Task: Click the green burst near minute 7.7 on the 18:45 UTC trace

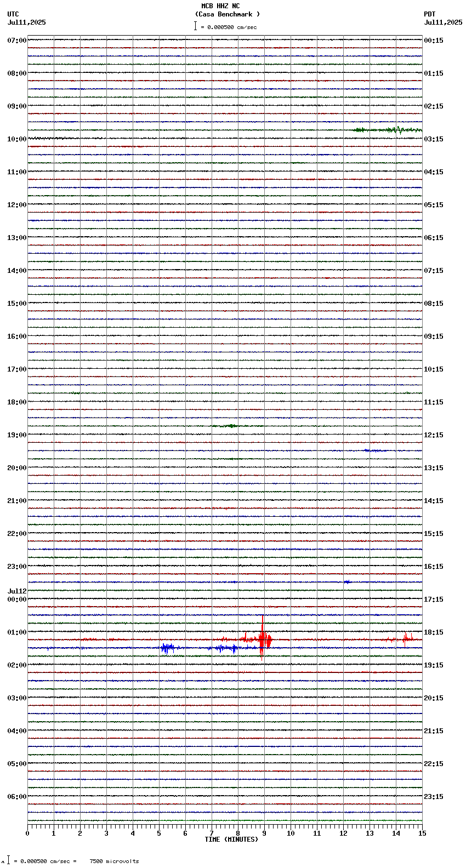Action: (230, 426)
